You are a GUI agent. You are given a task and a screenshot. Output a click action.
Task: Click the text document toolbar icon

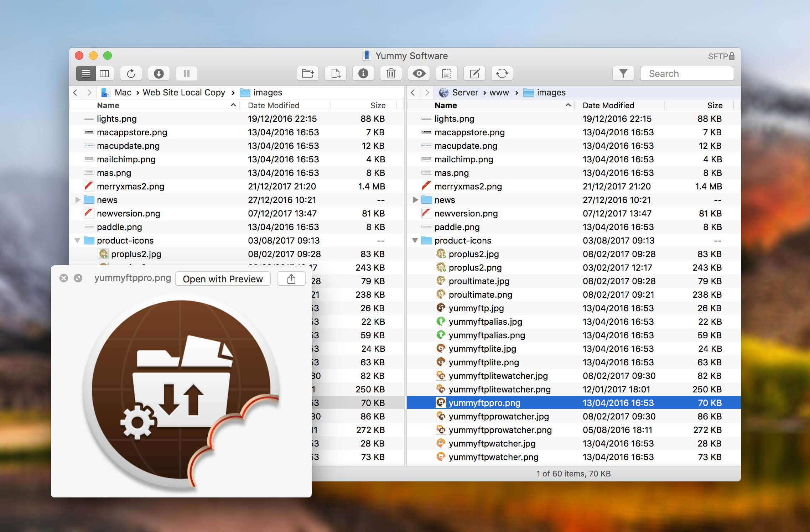click(447, 73)
